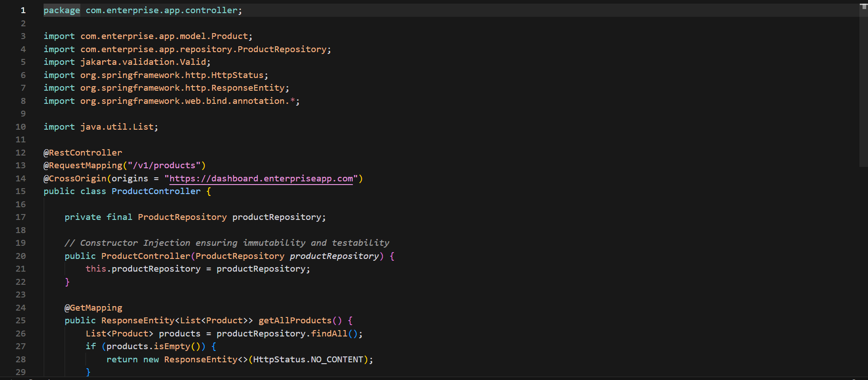The height and width of the screenshot is (380, 868).
Task: Click the import of 'com.enterprise.app.model.Product'
Action: [x=164, y=36]
